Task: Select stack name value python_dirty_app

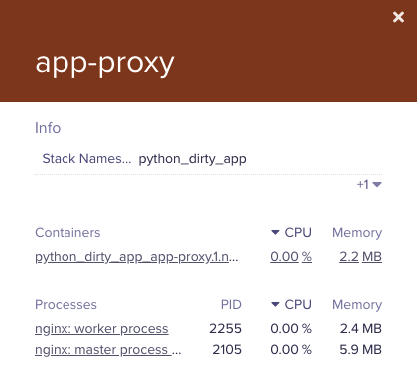Action: point(193,159)
